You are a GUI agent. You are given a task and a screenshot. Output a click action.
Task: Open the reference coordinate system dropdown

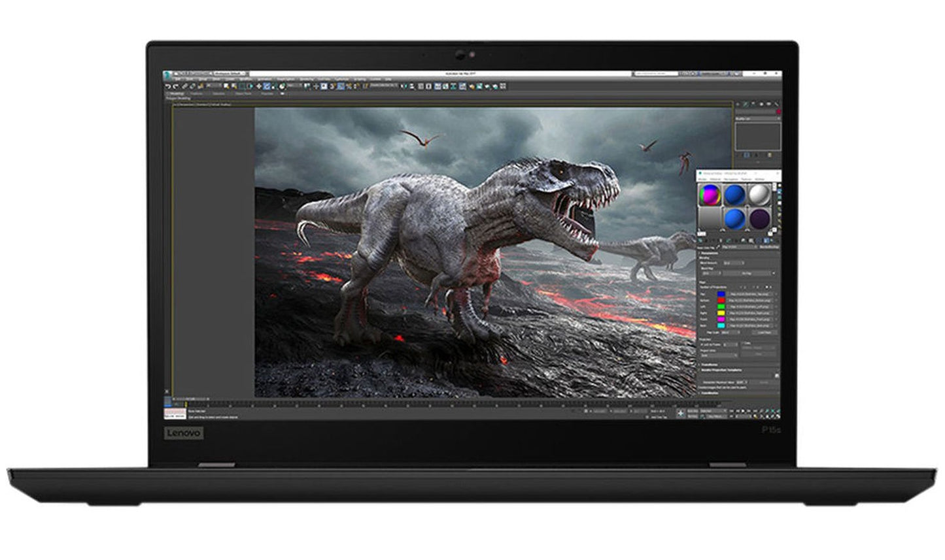tap(296, 86)
